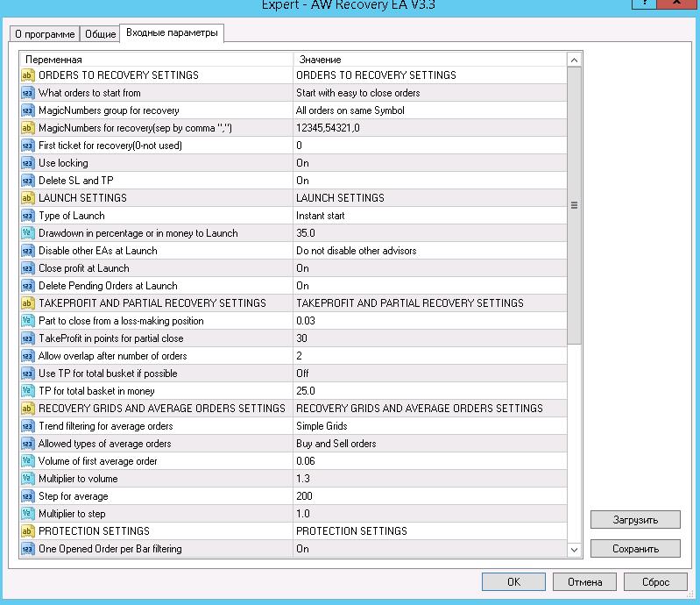Click the icon next to Disable other EAs at Launch
This screenshot has height=605, width=700.
coord(28,251)
